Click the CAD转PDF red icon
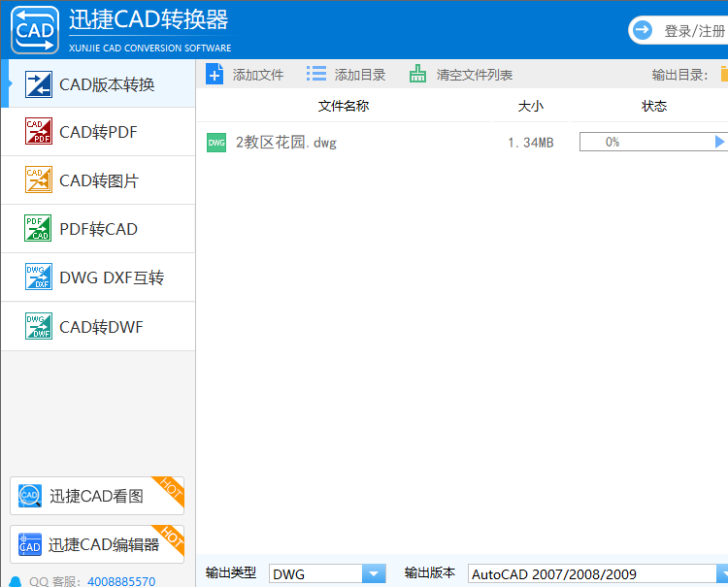Image resolution: width=728 pixels, height=587 pixels. point(39,131)
